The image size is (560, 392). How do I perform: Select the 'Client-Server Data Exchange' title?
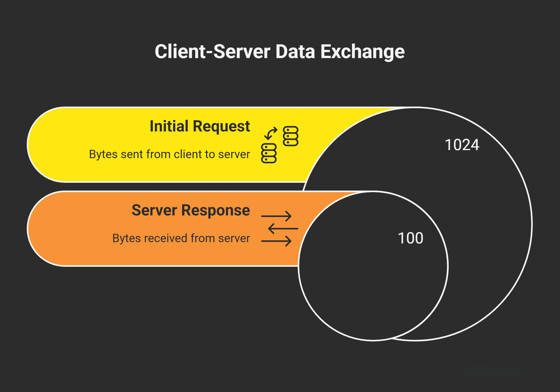(x=279, y=51)
